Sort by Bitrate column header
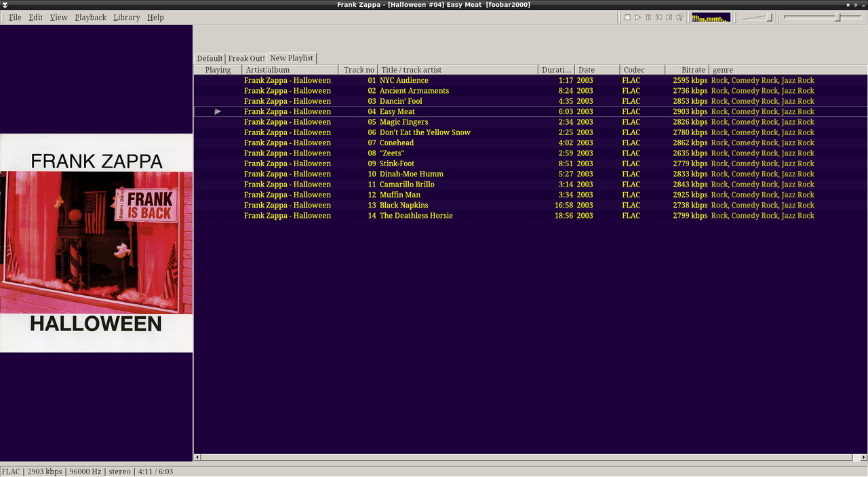Viewport: 868px width, 477px height. [x=687, y=70]
